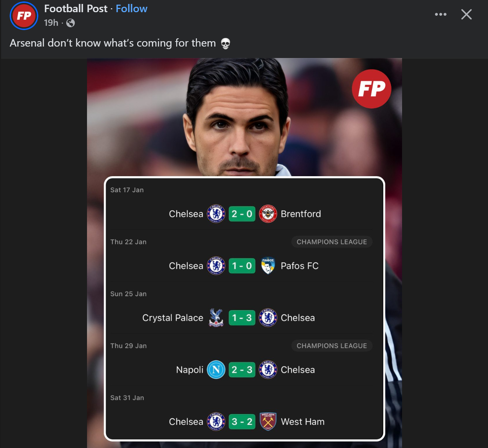The height and width of the screenshot is (448, 488).
Task: Click the Brentford club crest
Action: pos(268,214)
